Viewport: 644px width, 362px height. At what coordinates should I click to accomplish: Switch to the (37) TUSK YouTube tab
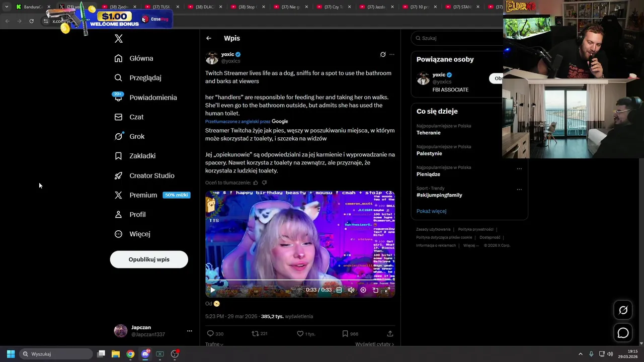(162, 7)
